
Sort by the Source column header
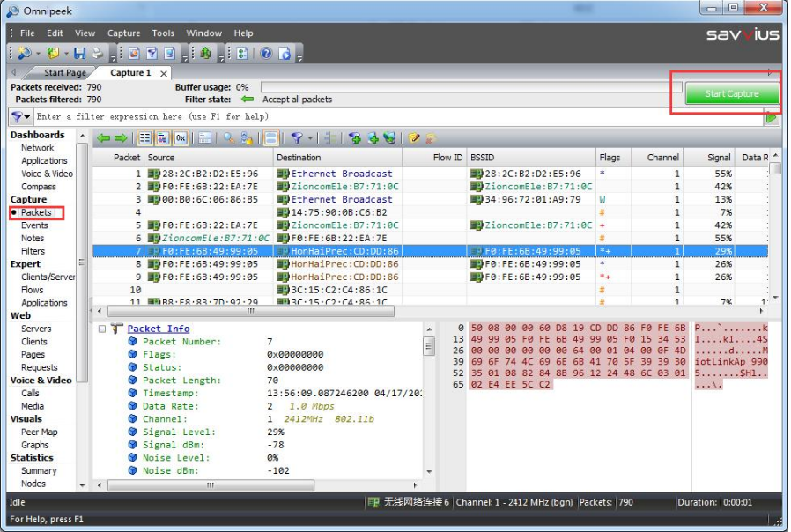coord(209,158)
